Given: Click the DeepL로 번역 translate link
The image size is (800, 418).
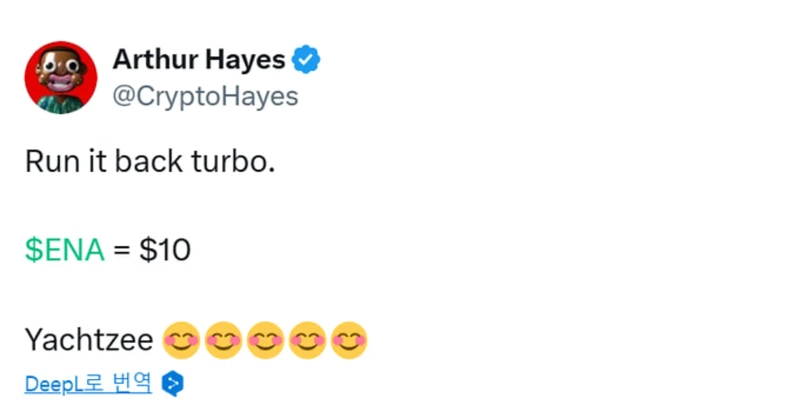Looking at the screenshot, I should point(88,382).
